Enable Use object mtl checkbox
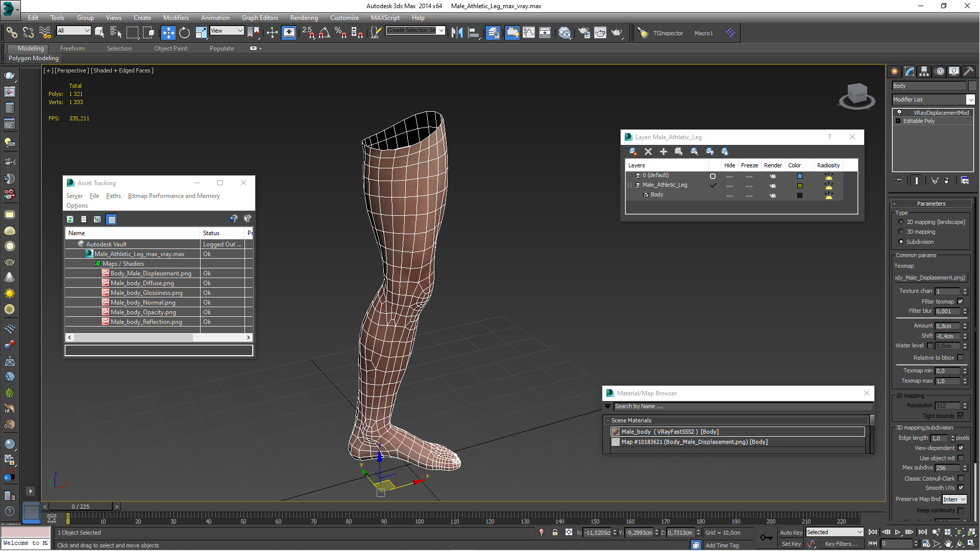The image size is (980, 551). click(961, 458)
